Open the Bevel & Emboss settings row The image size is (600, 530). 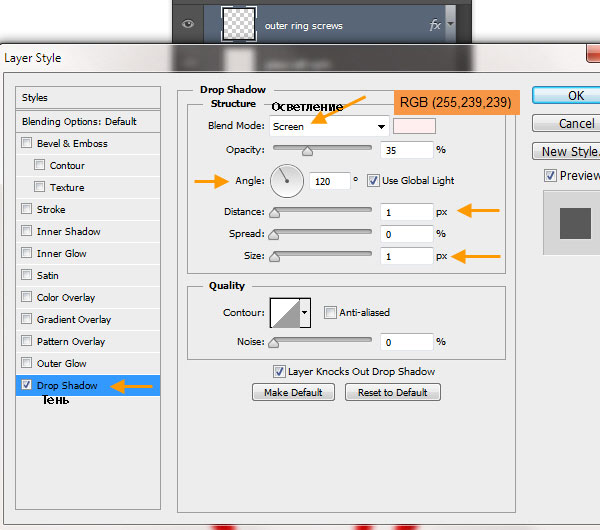[88, 144]
